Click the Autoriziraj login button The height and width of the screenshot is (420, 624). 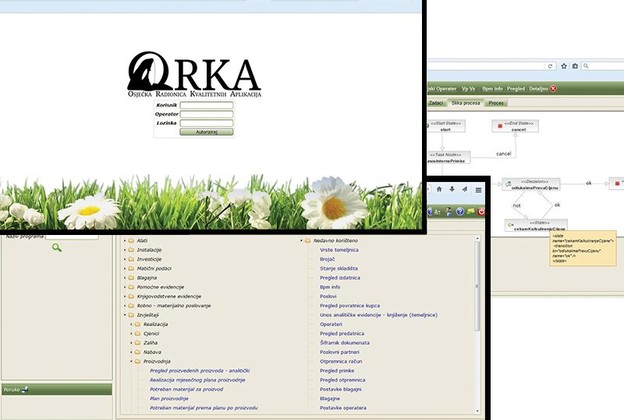coord(206,132)
